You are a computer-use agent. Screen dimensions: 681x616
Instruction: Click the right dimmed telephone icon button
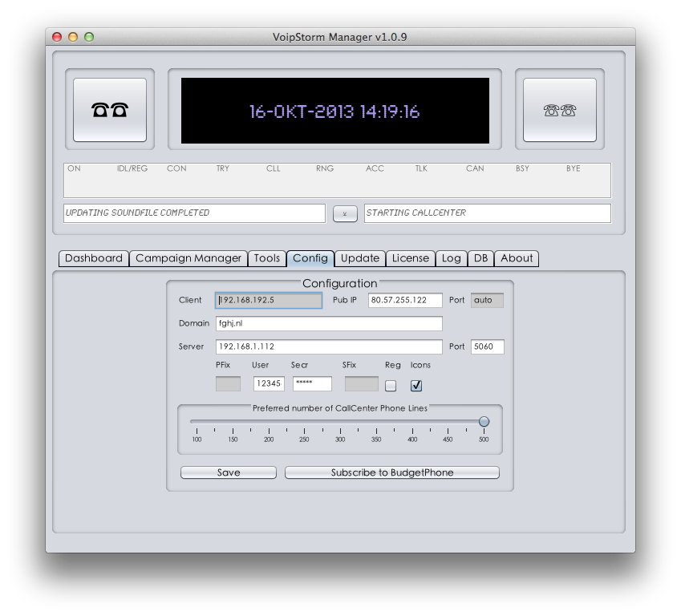(559, 110)
